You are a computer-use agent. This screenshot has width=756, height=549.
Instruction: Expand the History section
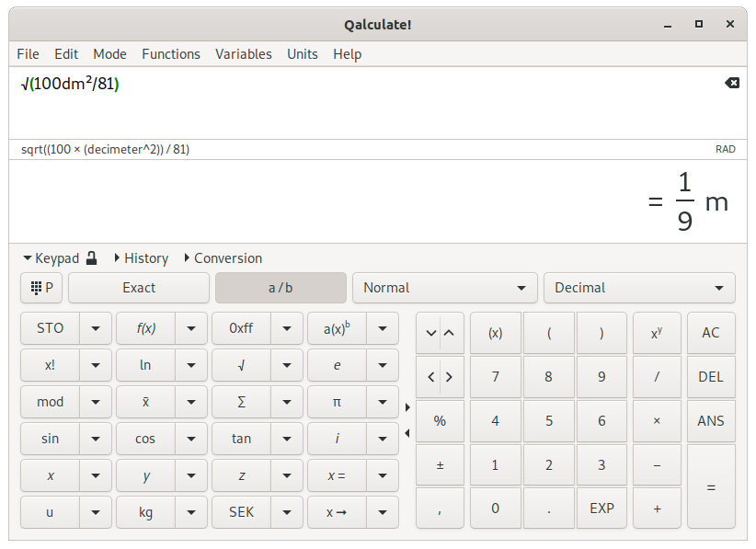[x=141, y=258]
